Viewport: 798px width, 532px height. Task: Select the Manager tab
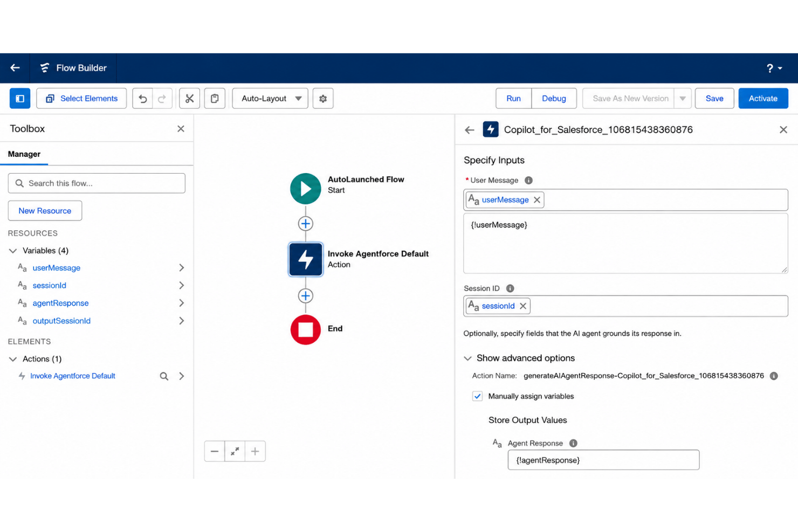(x=24, y=154)
